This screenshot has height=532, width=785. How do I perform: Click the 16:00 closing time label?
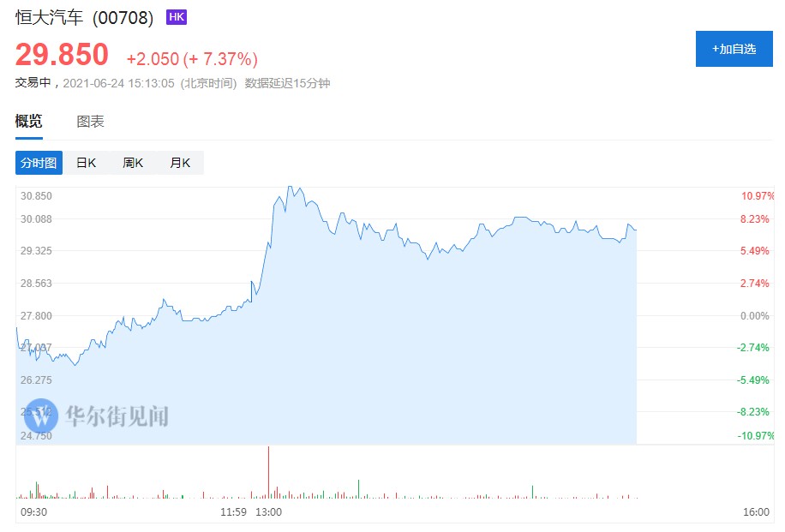click(x=756, y=512)
